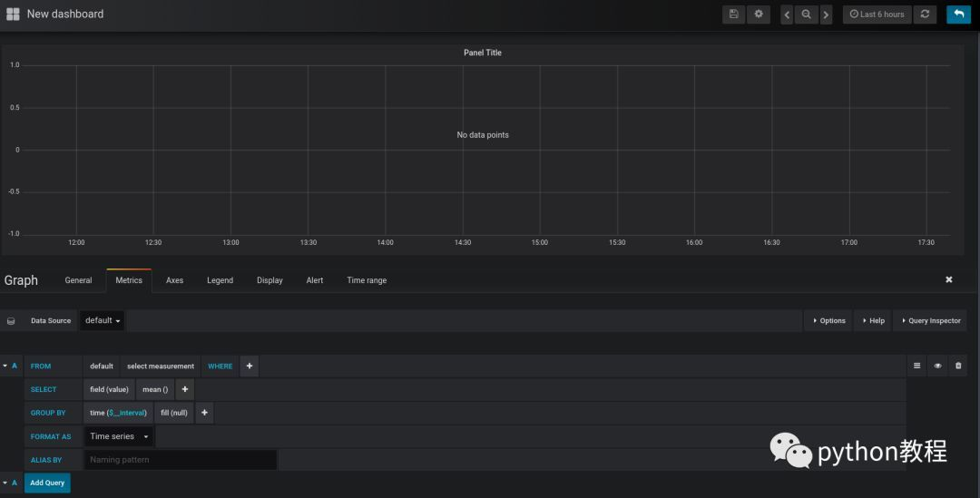980x498 pixels.
Task: Click the New dashboard title
Action: 65,14
